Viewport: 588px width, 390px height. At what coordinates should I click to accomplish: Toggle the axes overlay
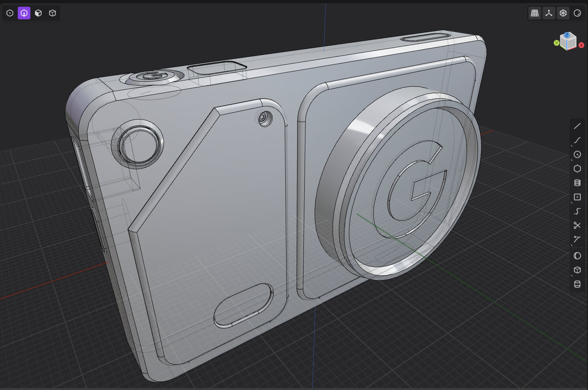[549, 13]
